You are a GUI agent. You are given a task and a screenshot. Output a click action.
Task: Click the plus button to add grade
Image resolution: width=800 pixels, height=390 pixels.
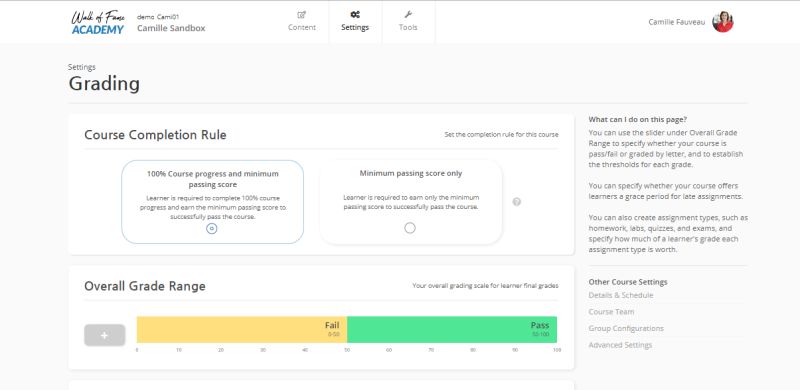point(105,335)
